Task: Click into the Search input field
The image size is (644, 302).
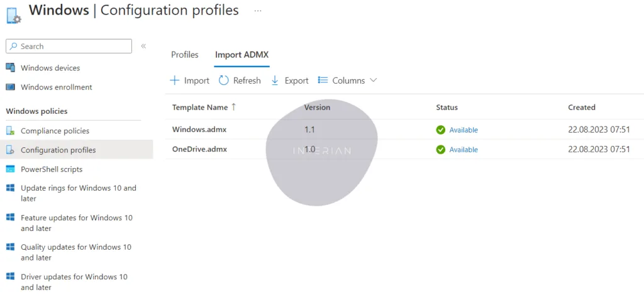Action: tap(69, 47)
